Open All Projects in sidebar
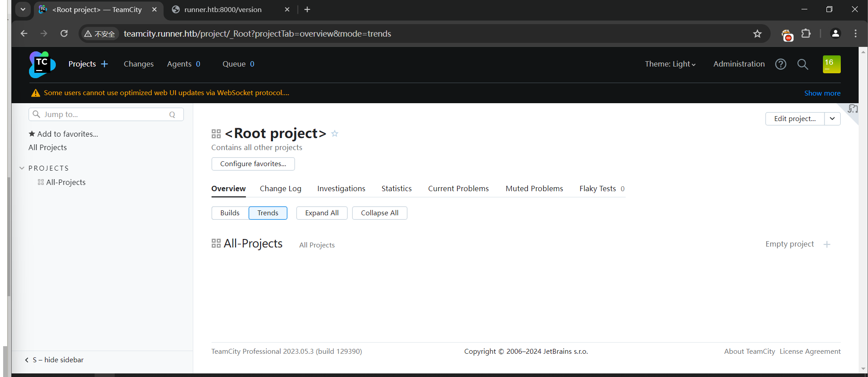This screenshot has width=868, height=377. point(48,147)
